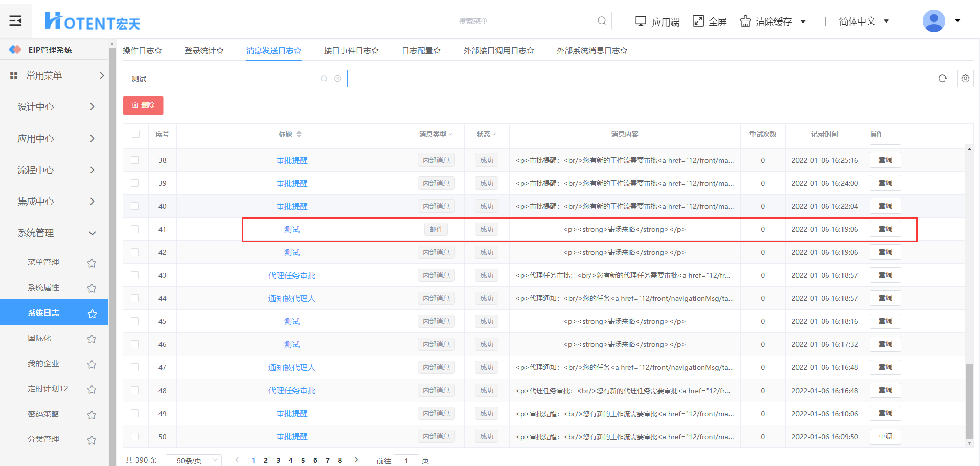This screenshot has width=980, height=466.
Task: Clear the 测试 search field with the X icon
Action: [338, 79]
